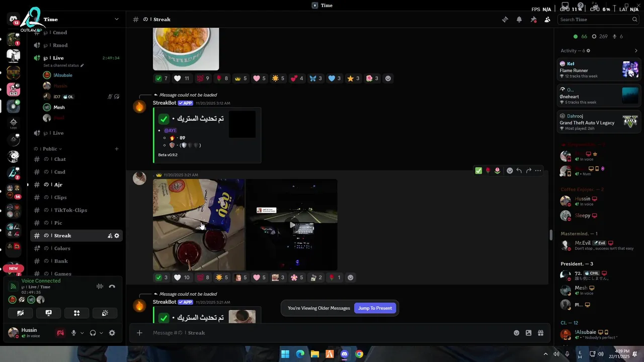Go to the TikTok-Clips channel
Viewport: 644px width, 362px height.
tap(76, 210)
